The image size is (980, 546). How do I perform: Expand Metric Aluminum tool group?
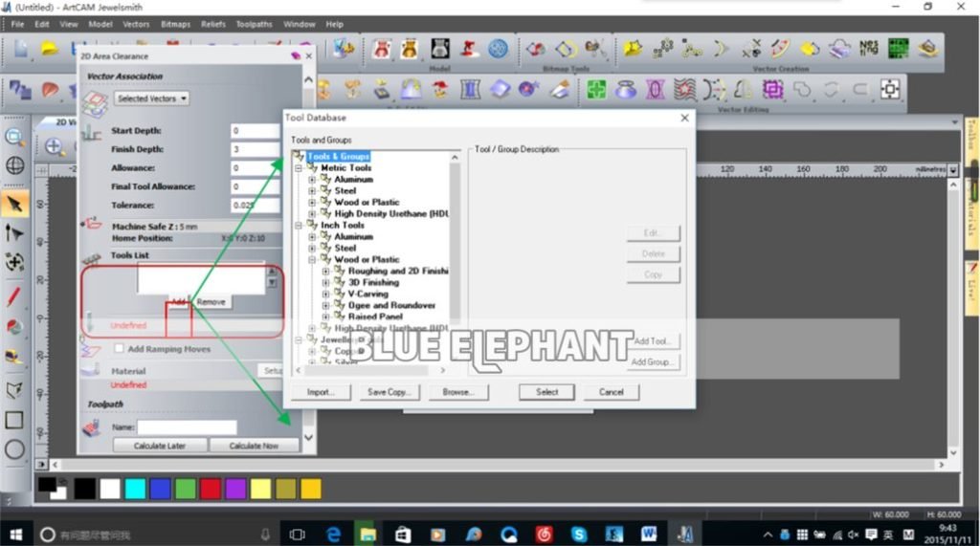tap(312, 180)
